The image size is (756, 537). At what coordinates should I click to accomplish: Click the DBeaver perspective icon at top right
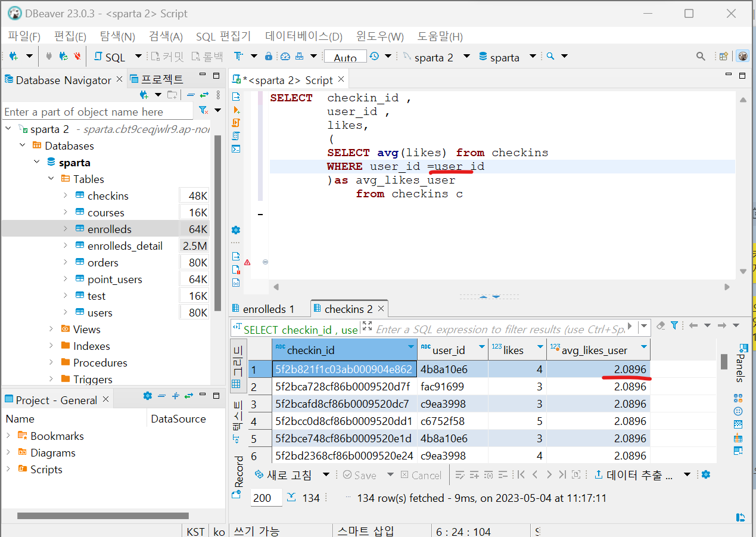pyautogui.click(x=742, y=56)
